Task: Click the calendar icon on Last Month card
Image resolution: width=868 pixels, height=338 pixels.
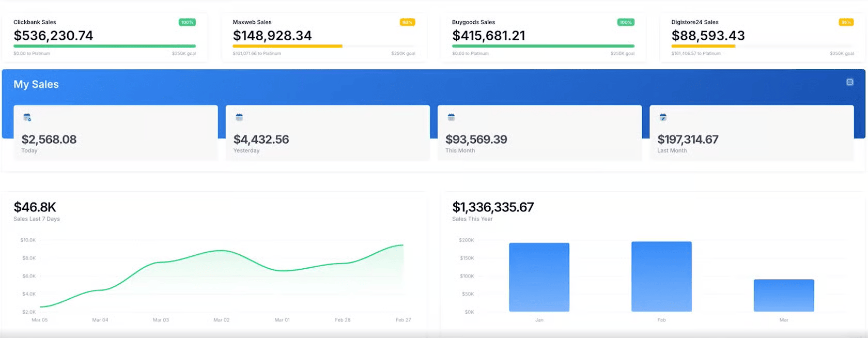Action: click(663, 117)
